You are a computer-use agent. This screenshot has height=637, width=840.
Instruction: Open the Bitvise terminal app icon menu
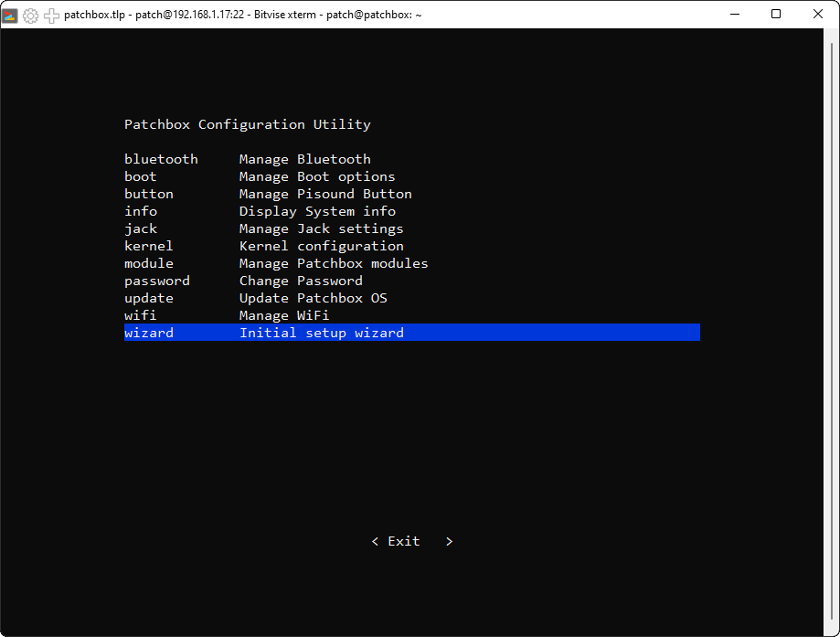(x=10, y=15)
